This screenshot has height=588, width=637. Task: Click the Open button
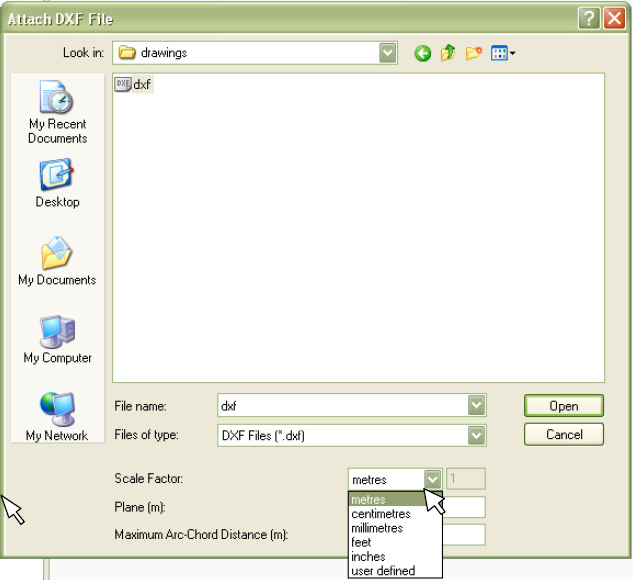point(564,406)
